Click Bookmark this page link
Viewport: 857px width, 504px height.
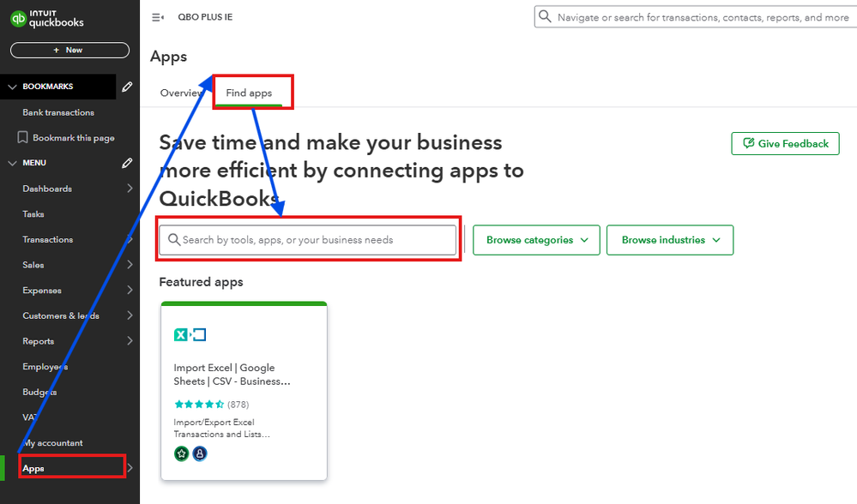tap(74, 138)
